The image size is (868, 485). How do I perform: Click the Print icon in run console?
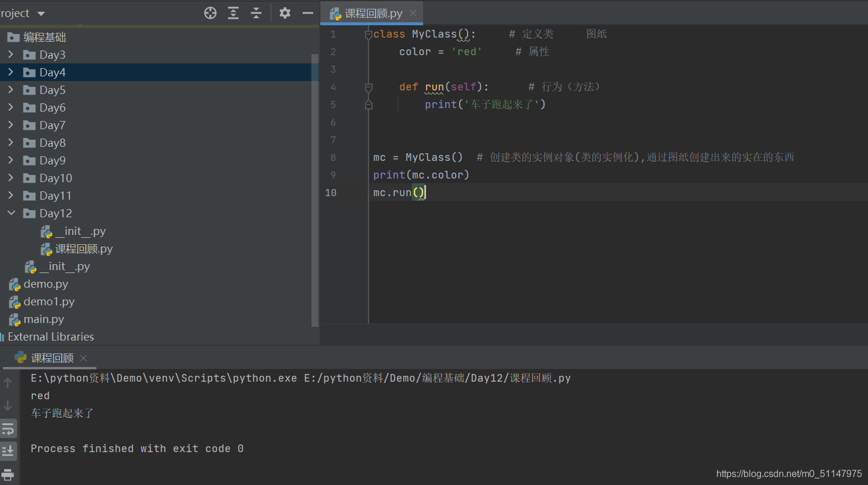point(8,474)
